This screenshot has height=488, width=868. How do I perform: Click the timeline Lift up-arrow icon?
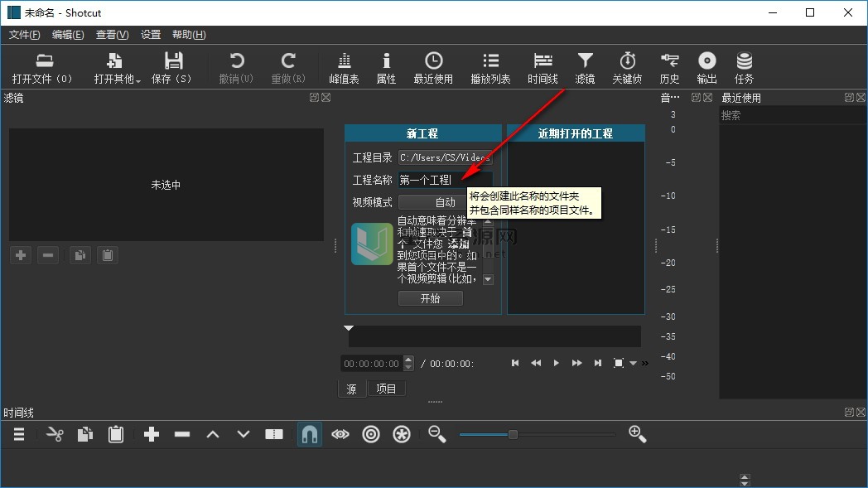(213, 434)
